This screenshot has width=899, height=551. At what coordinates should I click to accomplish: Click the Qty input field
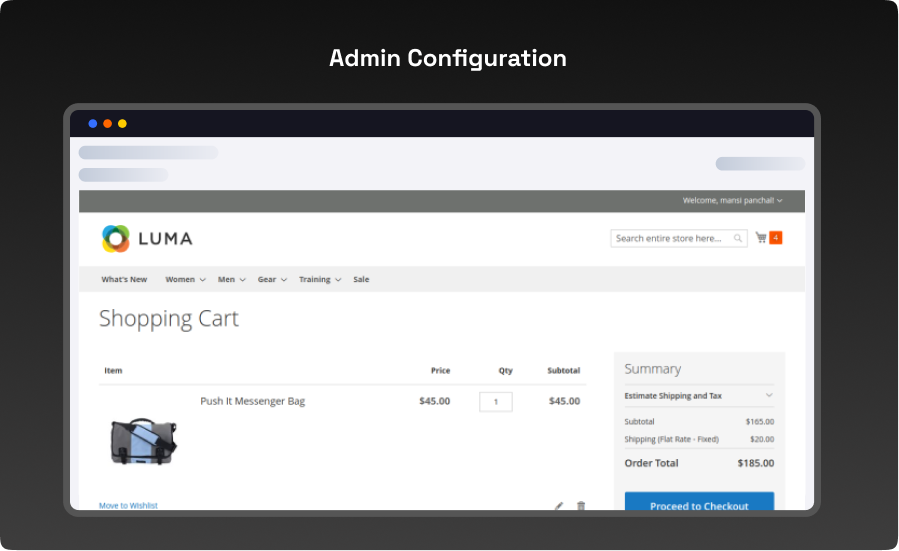click(x=496, y=402)
